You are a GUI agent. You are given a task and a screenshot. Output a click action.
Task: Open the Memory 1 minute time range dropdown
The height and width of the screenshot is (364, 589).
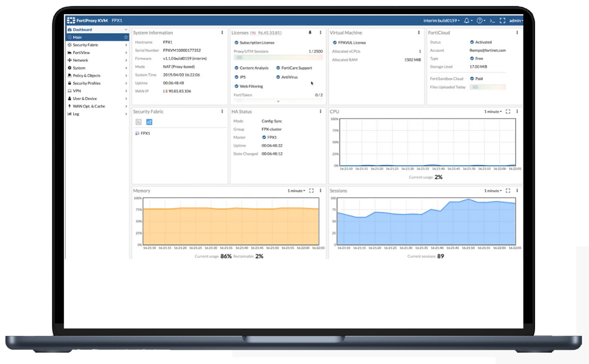[296, 191]
